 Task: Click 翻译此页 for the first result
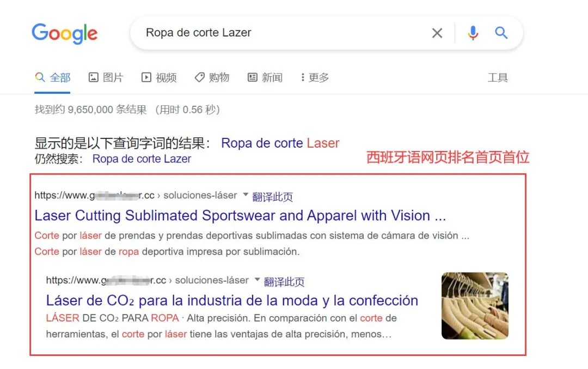[x=273, y=196]
